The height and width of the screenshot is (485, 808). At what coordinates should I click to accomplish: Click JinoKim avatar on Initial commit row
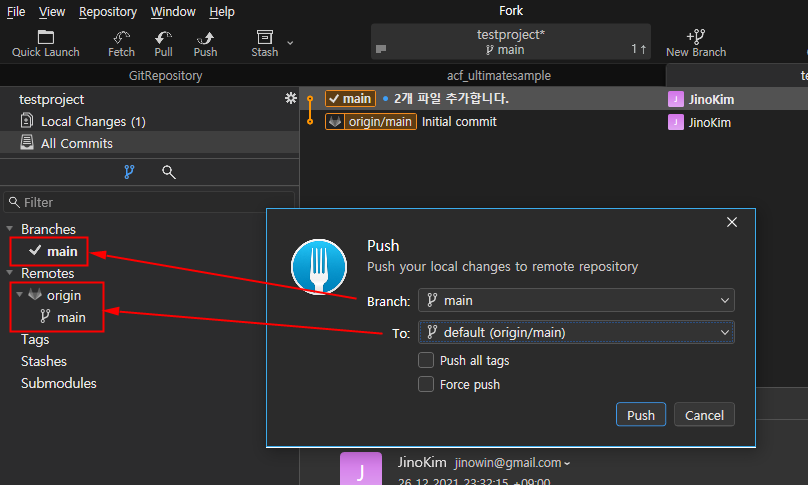[676, 122]
